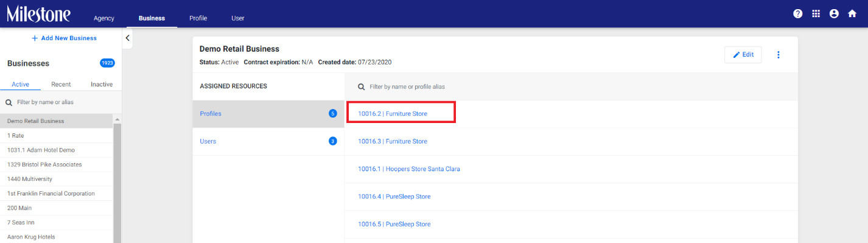
Task: Click the search icon in the businesses filter
Action: [9, 103]
